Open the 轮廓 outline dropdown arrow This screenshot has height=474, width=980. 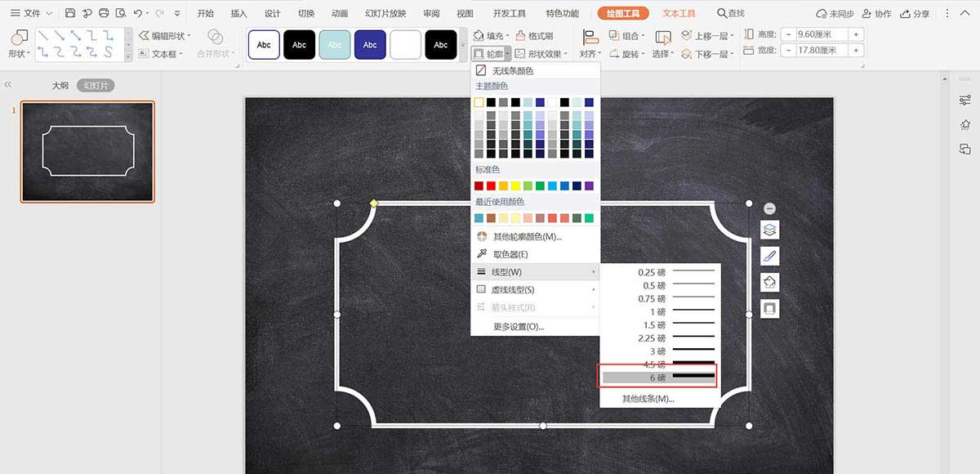[x=507, y=54]
